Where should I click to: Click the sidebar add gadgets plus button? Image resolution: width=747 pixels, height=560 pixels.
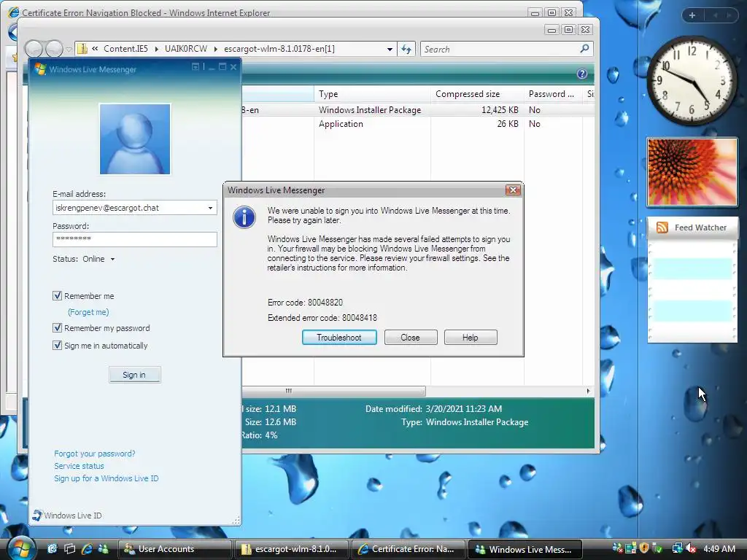(x=692, y=15)
